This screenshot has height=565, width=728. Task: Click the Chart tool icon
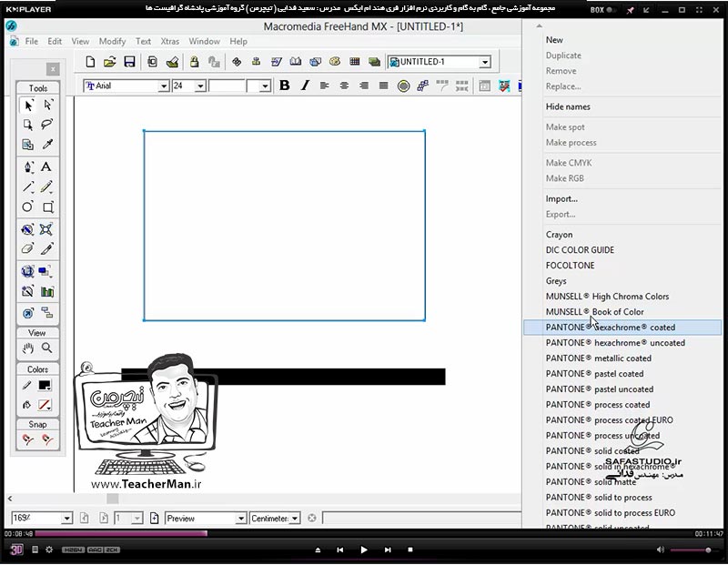pyautogui.click(x=47, y=292)
